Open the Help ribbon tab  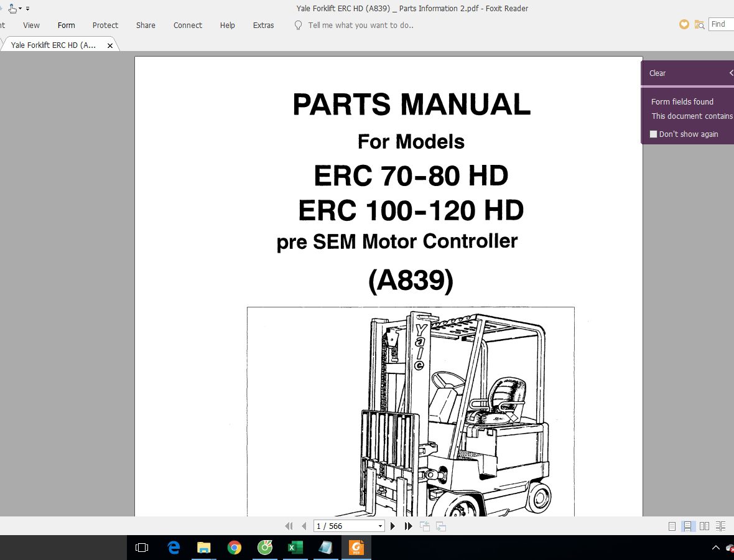click(x=228, y=26)
